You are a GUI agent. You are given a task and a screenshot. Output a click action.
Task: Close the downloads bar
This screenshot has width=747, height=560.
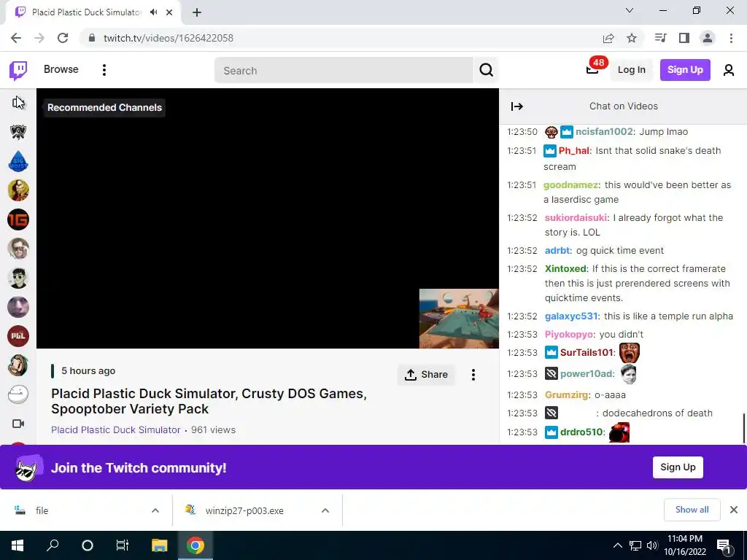(734, 510)
